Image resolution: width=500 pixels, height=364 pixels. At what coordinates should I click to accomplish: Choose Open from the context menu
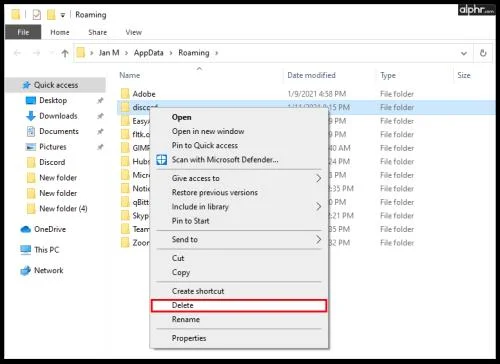tap(181, 117)
